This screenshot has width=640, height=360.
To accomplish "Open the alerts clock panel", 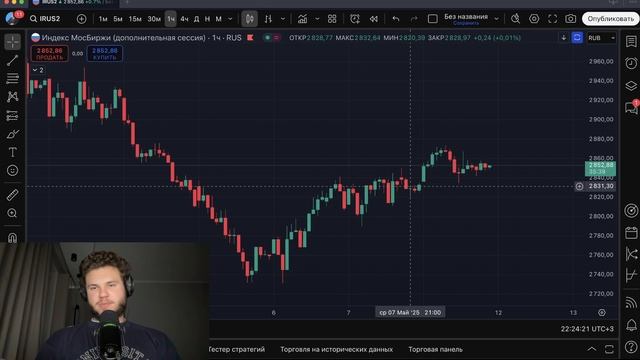I will 631,63.
